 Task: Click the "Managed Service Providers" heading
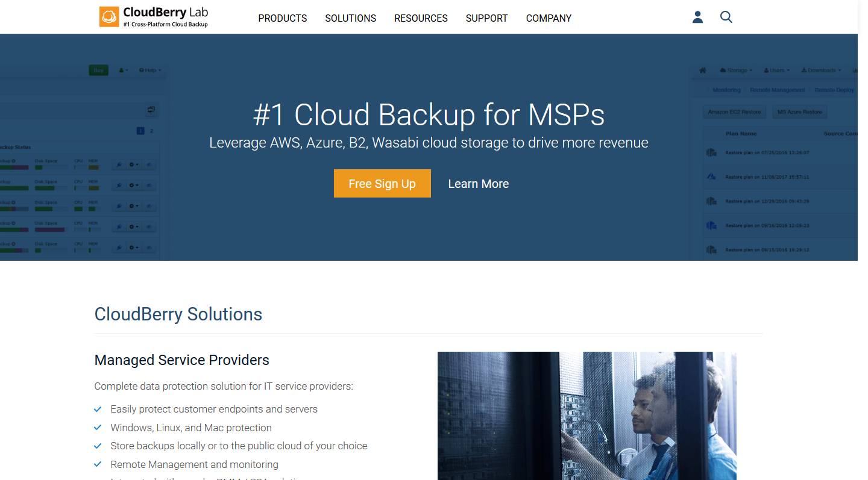(182, 360)
